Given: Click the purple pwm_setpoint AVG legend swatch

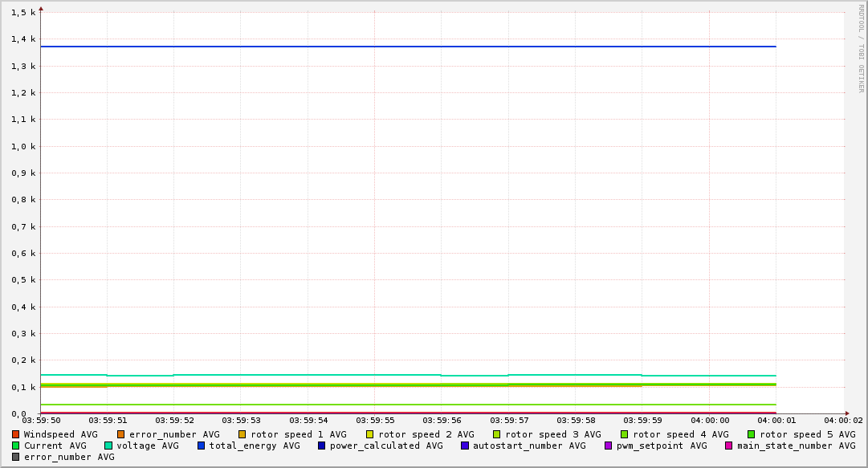Looking at the screenshot, I should coord(609,446).
